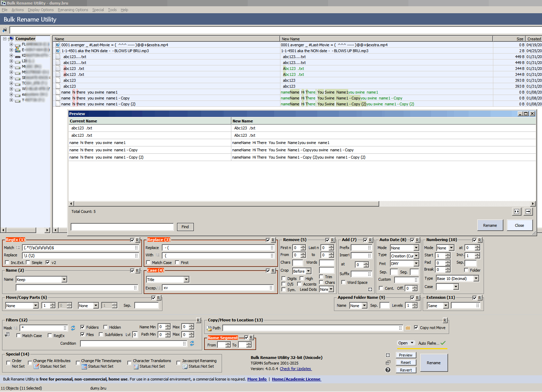The image size is (542, 392).
Task: Toggle the Copy not Move checkbox
Action: [416, 327]
